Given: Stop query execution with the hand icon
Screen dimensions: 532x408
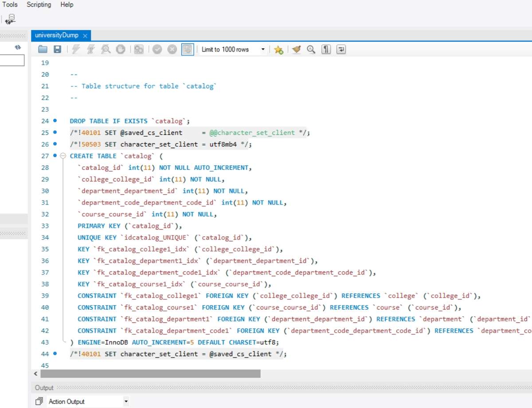Looking at the screenshot, I should click(x=121, y=50).
